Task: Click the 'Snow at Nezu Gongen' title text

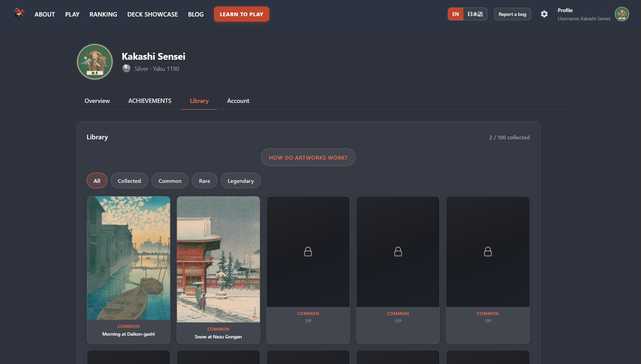Action: (218, 337)
